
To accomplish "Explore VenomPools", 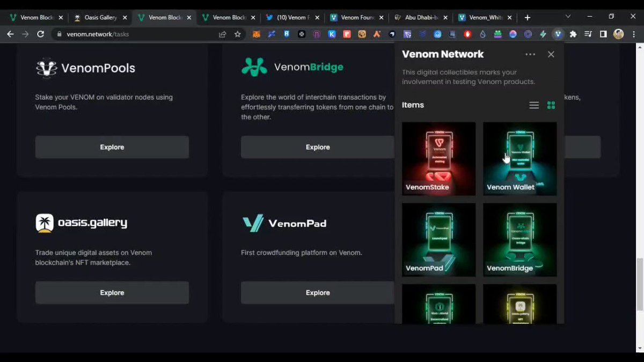I will tap(112, 147).
